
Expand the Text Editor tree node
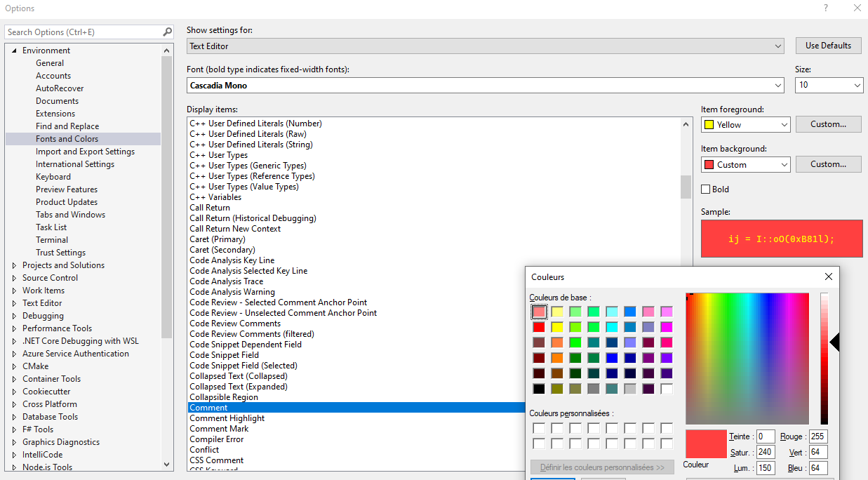pyautogui.click(x=14, y=303)
